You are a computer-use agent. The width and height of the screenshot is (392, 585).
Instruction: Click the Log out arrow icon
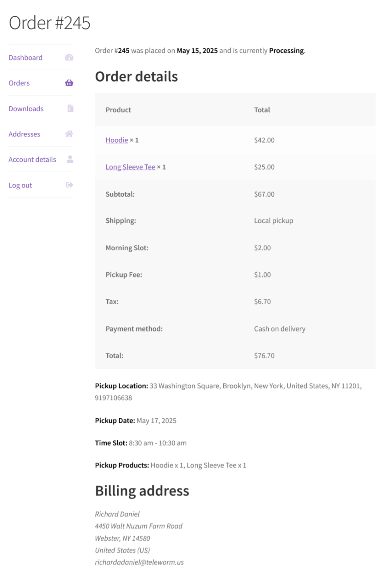click(70, 185)
